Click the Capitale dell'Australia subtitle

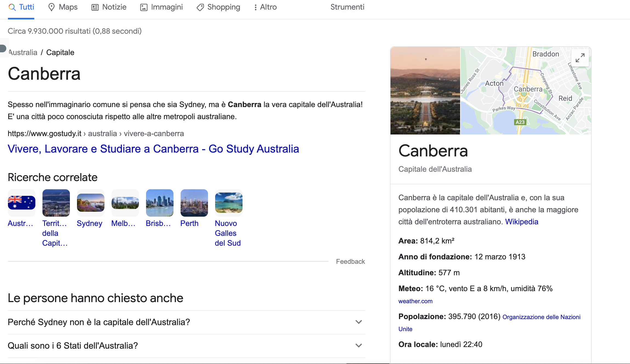tap(435, 169)
